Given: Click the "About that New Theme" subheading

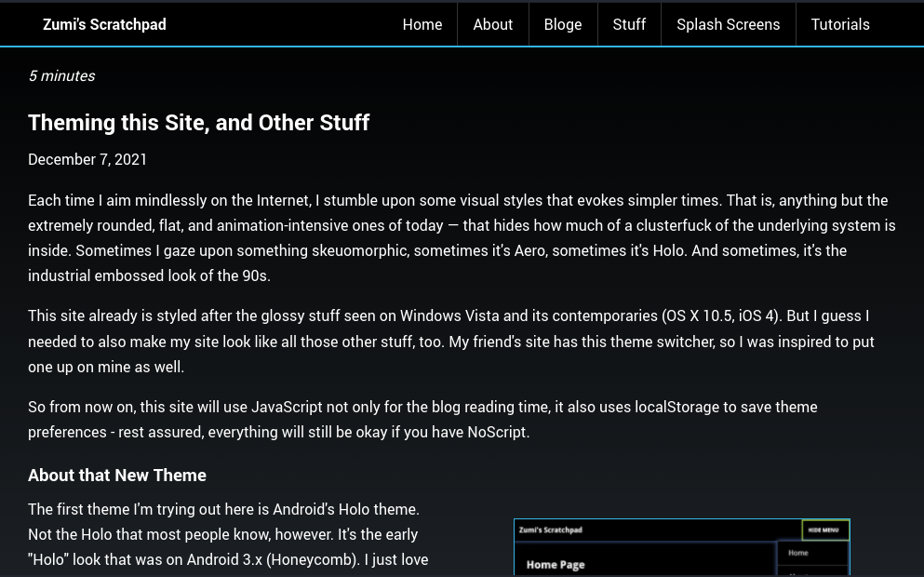Looking at the screenshot, I should (x=117, y=476).
